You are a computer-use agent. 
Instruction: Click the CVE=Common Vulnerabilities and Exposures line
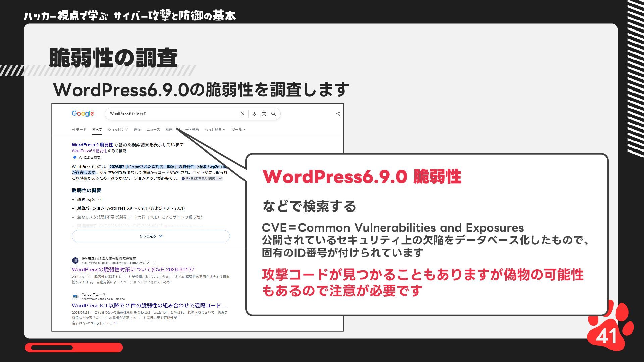(393, 228)
